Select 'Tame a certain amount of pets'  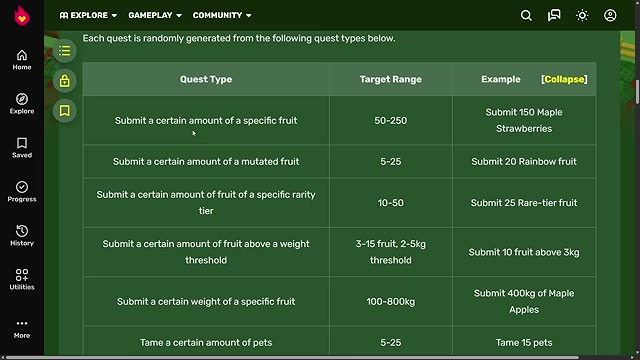click(206, 342)
